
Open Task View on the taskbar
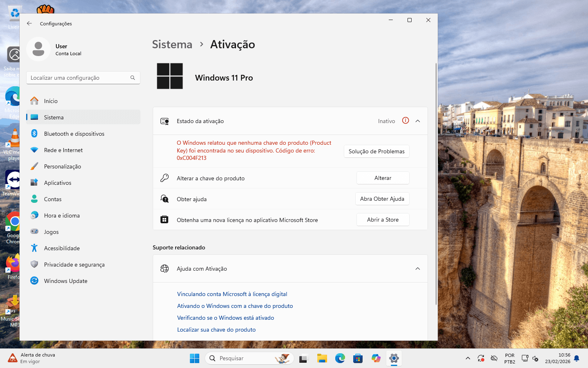(303, 359)
